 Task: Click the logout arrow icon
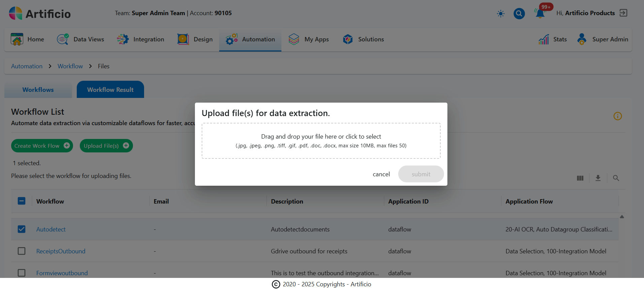(x=623, y=13)
